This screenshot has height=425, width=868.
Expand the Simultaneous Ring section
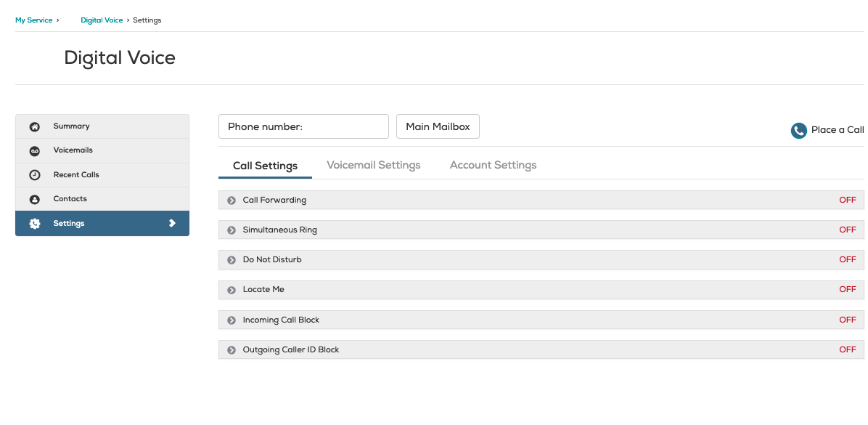point(232,230)
